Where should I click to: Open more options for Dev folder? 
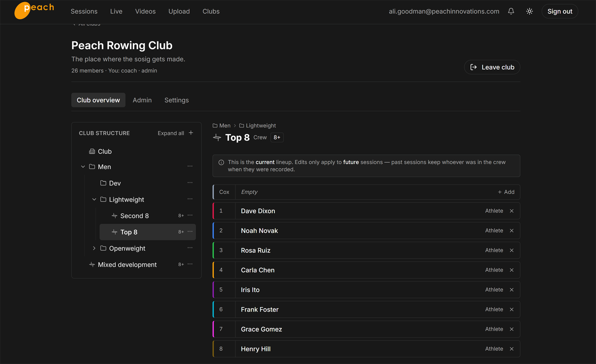pos(190,183)
